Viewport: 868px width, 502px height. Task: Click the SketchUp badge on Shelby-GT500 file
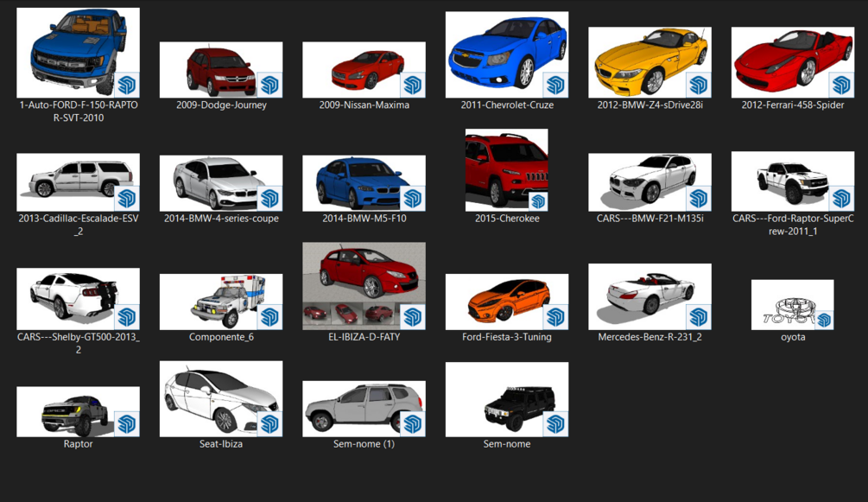coord(127,317)
